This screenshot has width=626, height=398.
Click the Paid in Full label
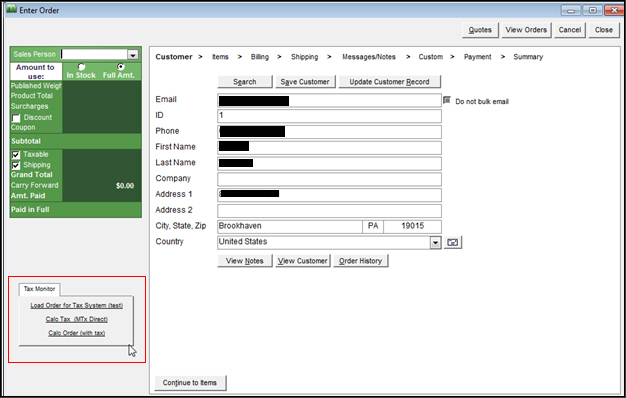coord(30,210)
